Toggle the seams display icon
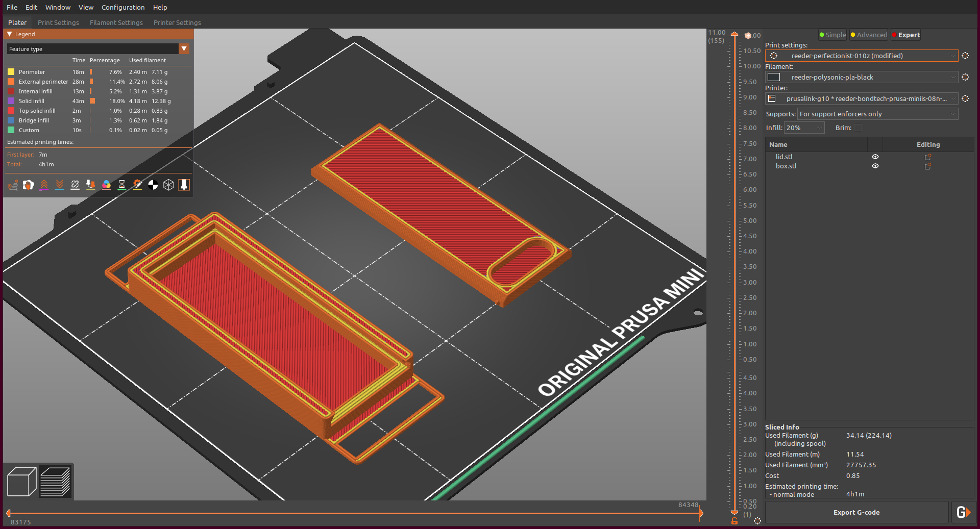Screen dimensions: 980x529 pyautogui.click(x=75, y=185)
